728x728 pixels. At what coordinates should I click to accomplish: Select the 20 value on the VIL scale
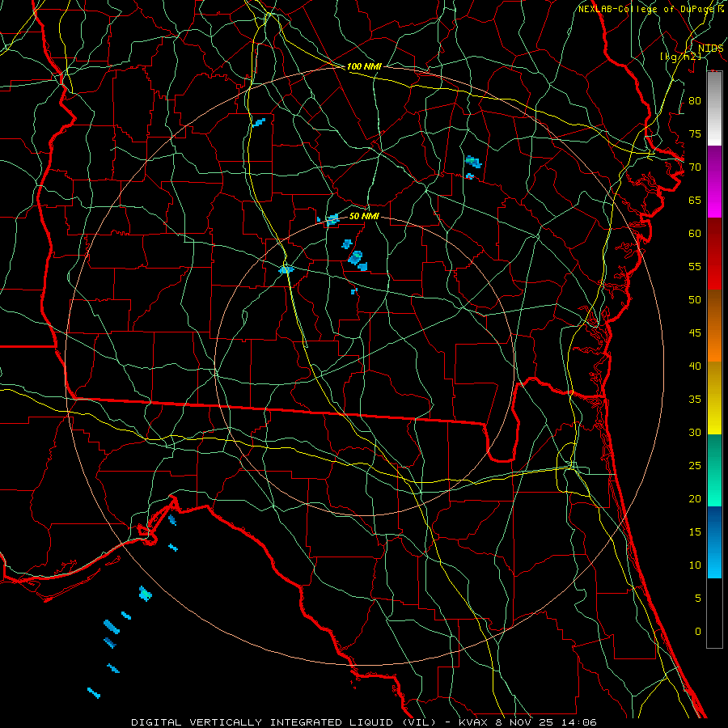pyautogui.click(x=695, y=499)
